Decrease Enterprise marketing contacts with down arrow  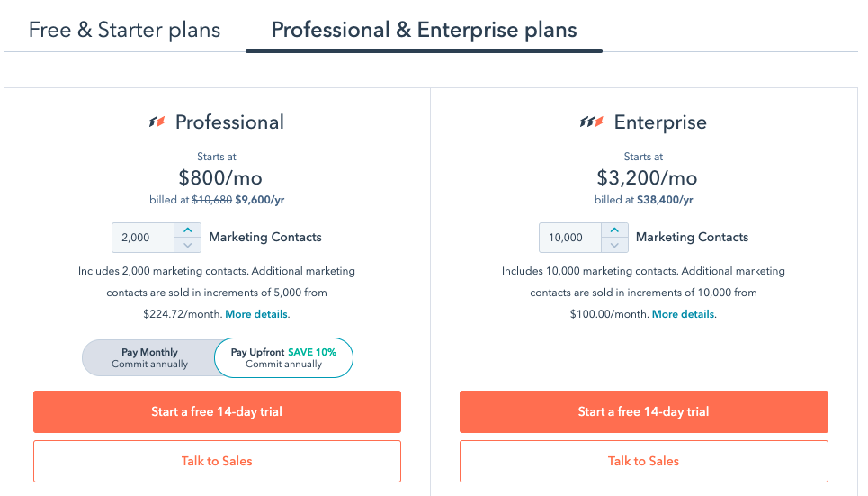tap(614, 245)
